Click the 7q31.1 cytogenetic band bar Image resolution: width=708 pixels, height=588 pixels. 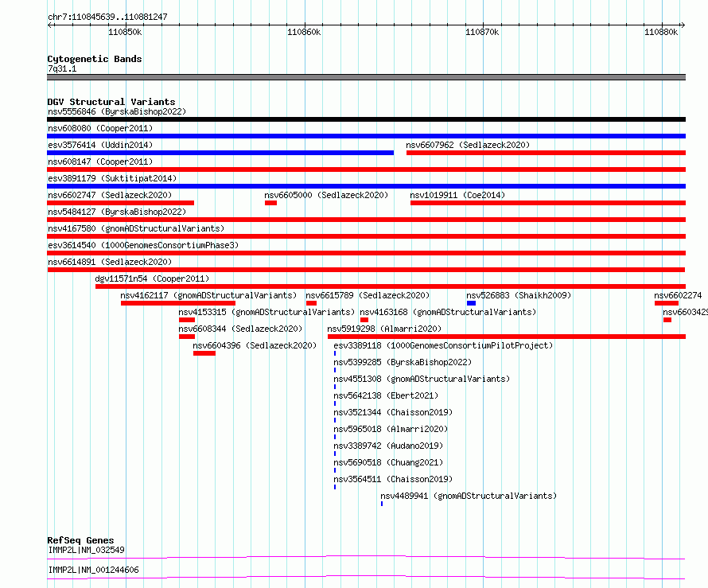pyautogui.click(x=366, y=77)
